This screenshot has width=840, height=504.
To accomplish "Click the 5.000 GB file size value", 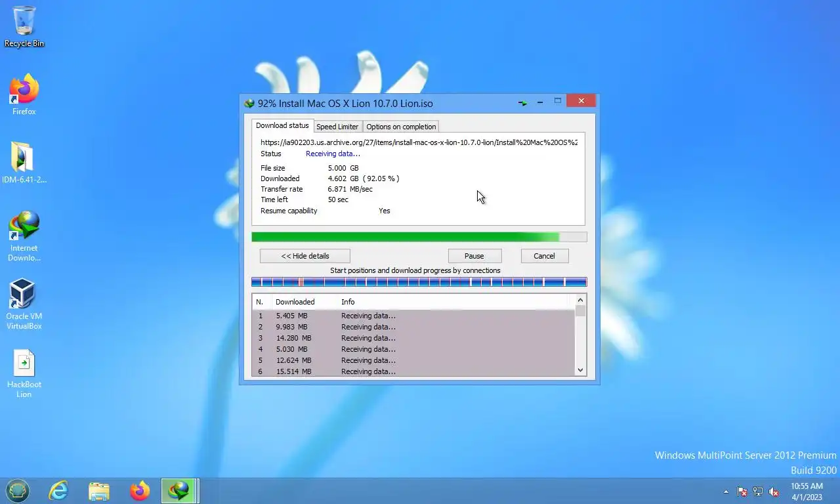I will [343, 168].
